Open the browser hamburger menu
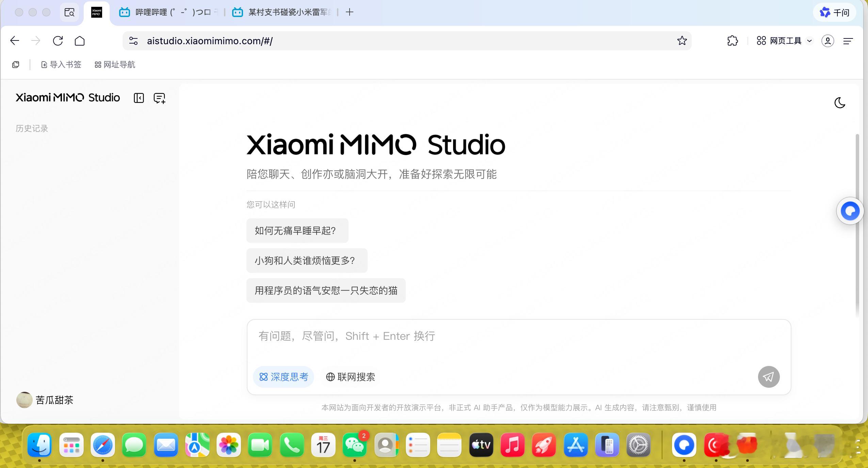868x468 pixels. coord(848,41)
